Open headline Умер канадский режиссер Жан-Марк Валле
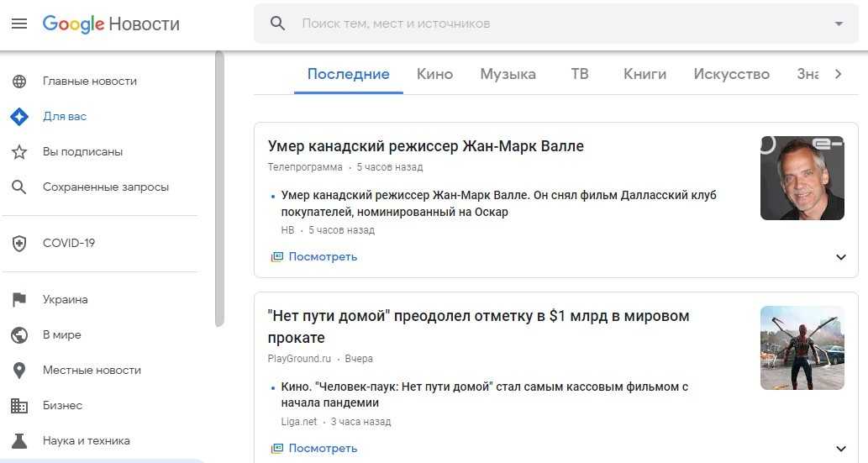Image resolution: width=868 pixels, height=463 pixels. tap(425, 146)
